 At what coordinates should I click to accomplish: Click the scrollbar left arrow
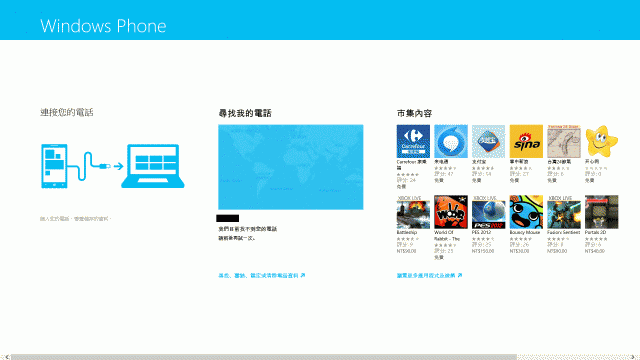click(x=6, y=357)
